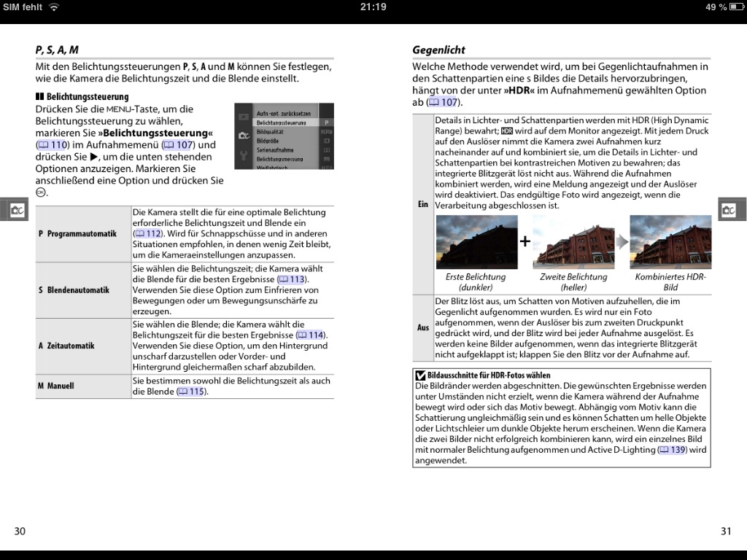The width and height of the screenshot is (747, 560).
Task: Tap the Zweite Belichtung brighter photo
Action: (573, 242)
